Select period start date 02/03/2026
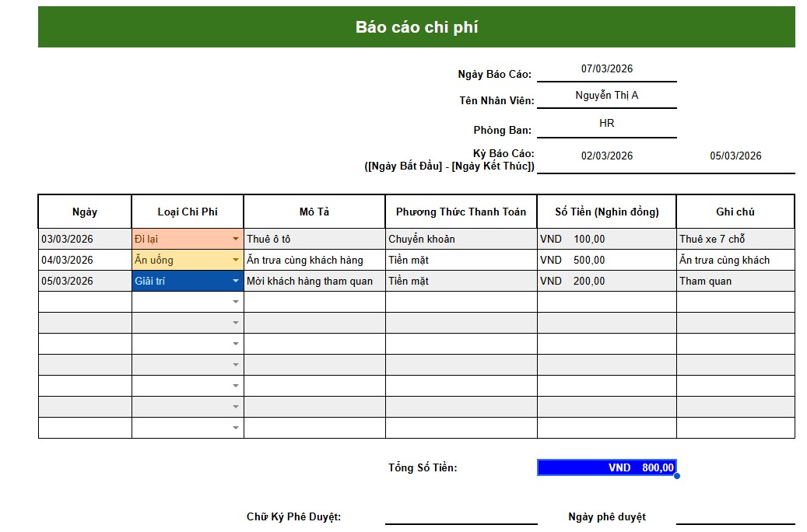 607,156
